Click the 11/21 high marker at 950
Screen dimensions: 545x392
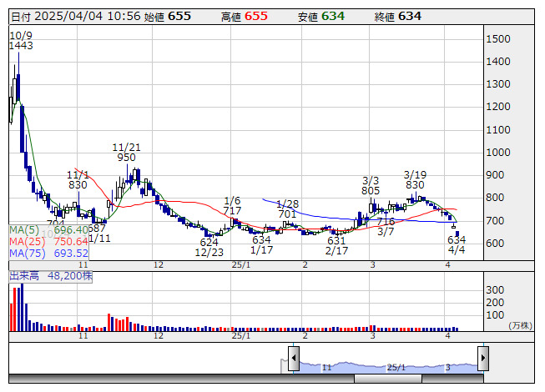(127, 153)
